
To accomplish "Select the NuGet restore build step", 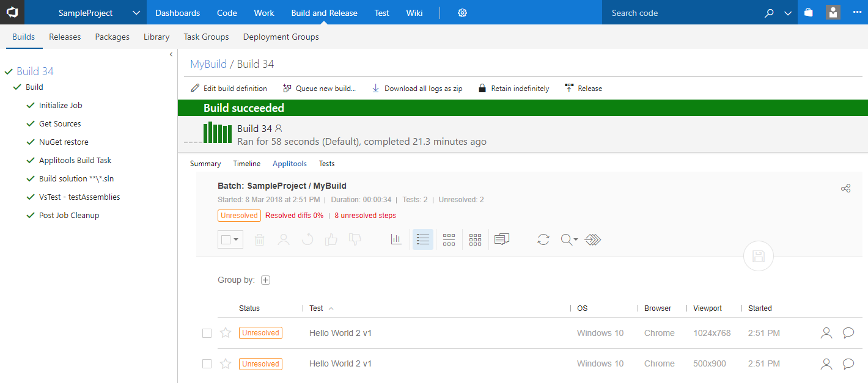I will point(64,142).
